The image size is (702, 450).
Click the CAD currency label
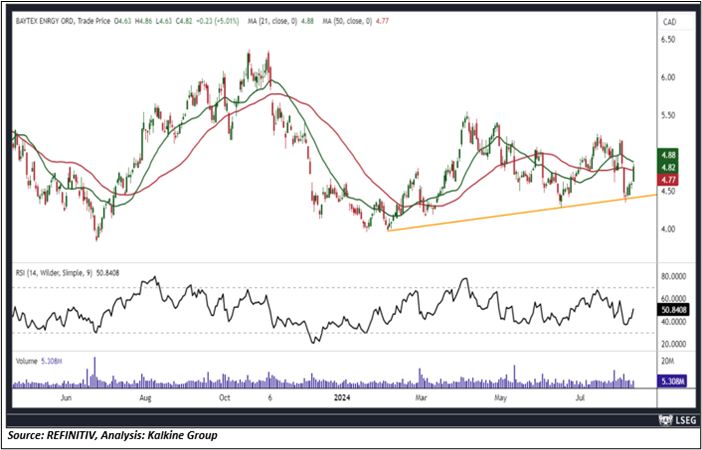click(669, 22)
